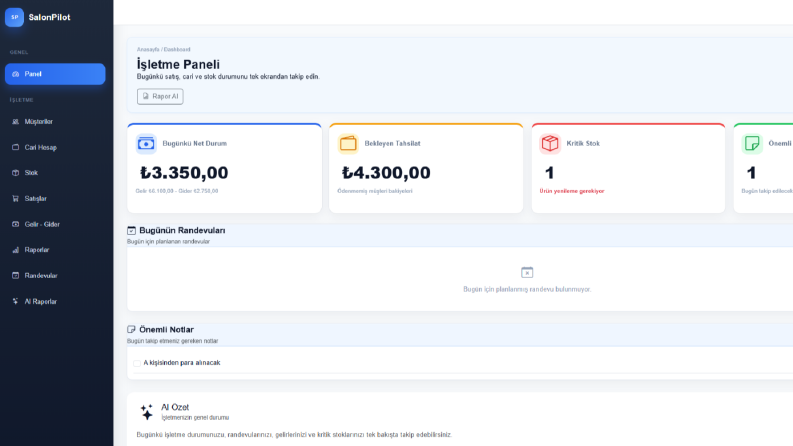Click the Anasayfa / Dashboard breadcrumb

[x=163, y=50]
